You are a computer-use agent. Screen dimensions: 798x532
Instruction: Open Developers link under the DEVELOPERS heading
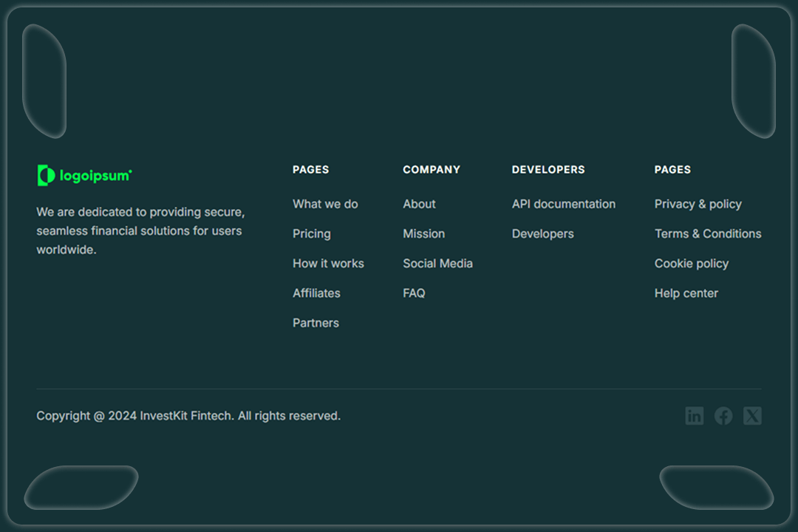(542, 233)
